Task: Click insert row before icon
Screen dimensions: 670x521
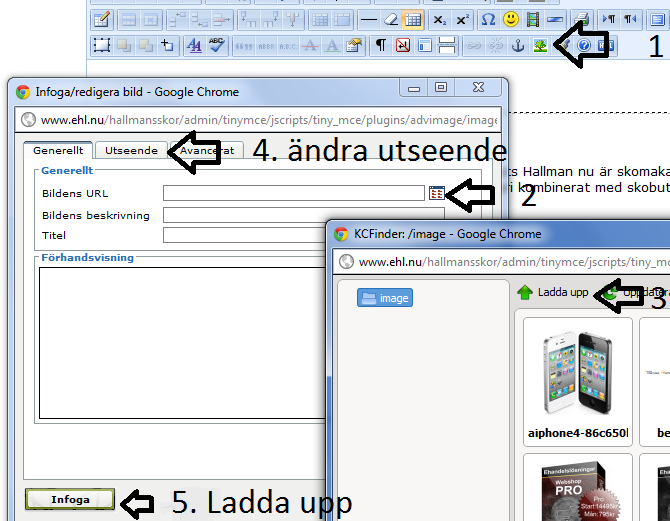Action: click(x=177, y=20)
